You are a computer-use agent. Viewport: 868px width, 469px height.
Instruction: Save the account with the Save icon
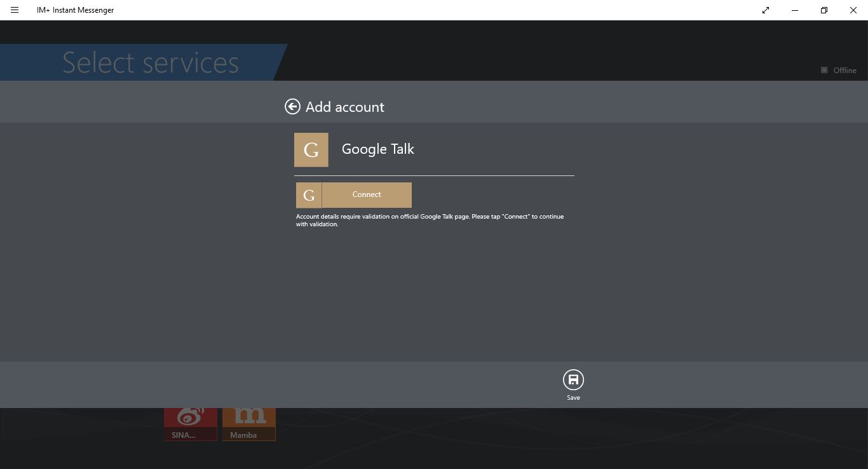[573, 380]
